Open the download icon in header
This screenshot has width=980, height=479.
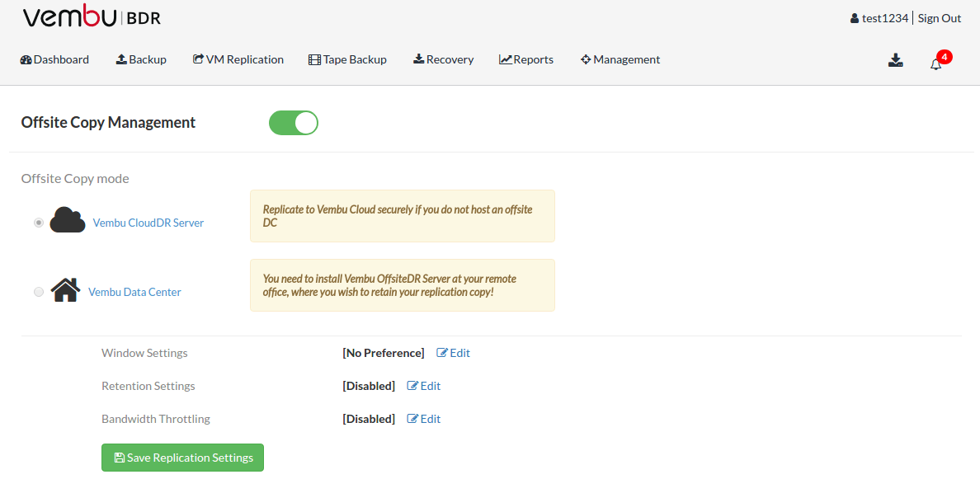895,60
